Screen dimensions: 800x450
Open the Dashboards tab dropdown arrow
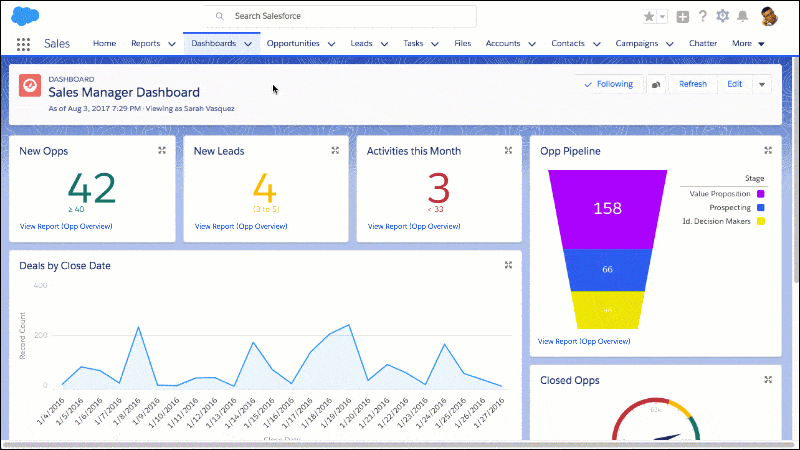248,44
